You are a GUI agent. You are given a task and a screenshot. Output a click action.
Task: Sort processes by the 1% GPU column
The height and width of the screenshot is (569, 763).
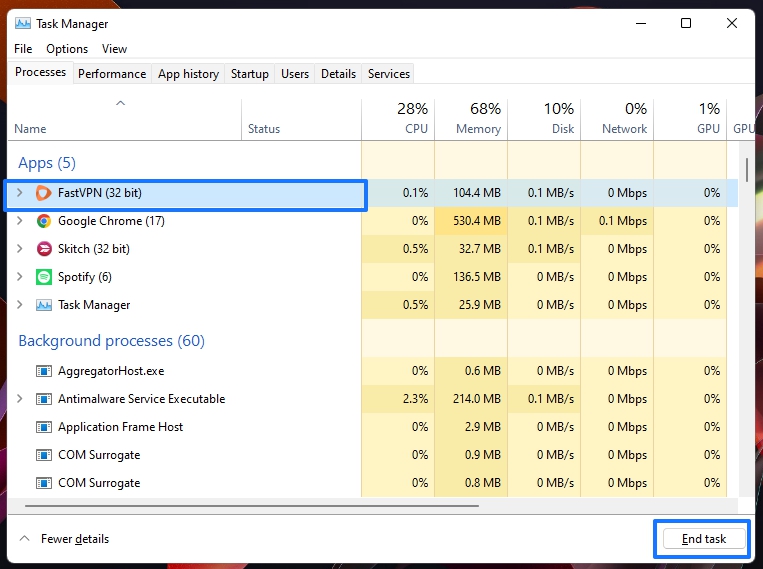(x=690, y=120)
